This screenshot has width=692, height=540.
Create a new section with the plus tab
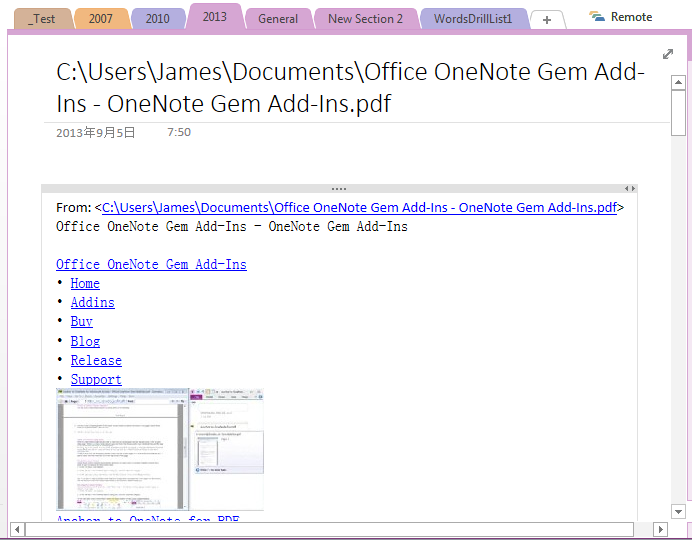pyautogui.click(x=547, y=20)
